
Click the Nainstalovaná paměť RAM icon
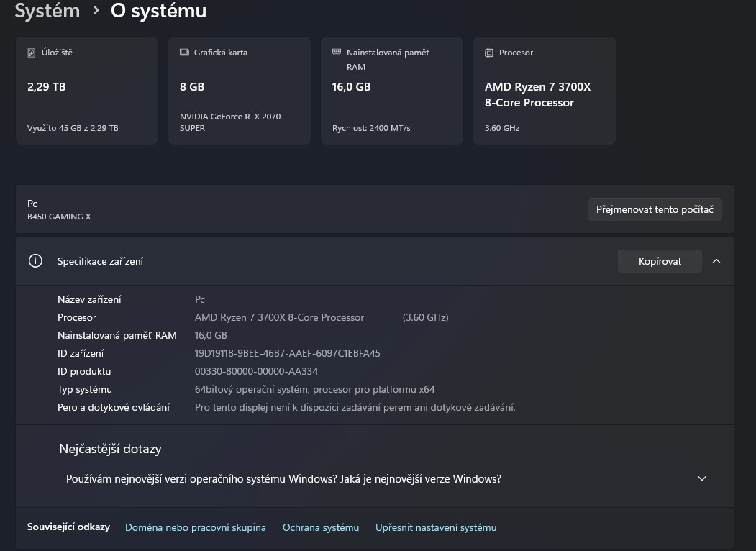335,52
